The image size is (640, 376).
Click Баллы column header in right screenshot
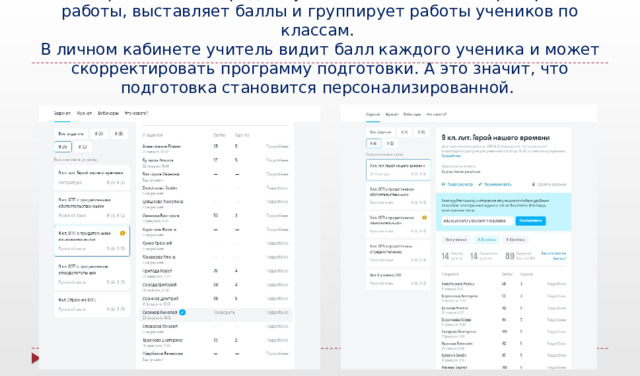[507, 274]
